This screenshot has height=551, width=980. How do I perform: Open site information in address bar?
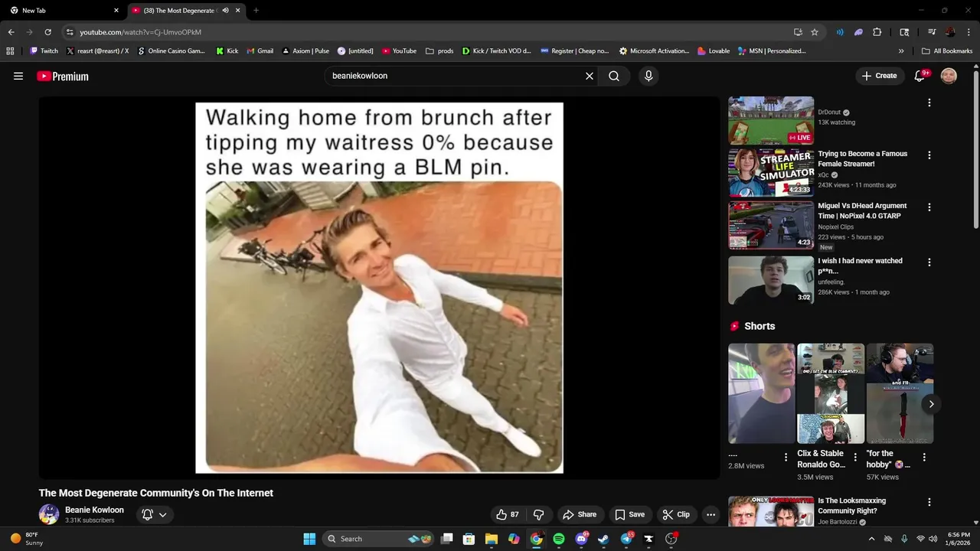[x=70, y=32]
